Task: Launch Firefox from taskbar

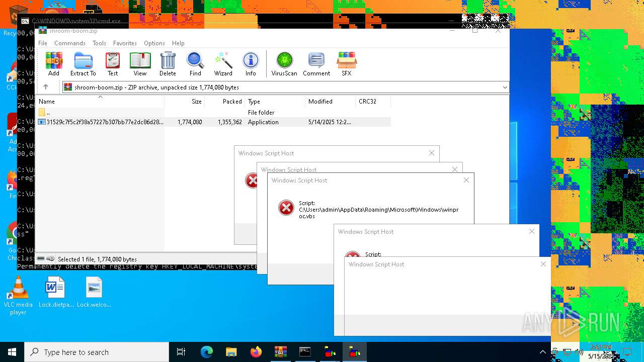Action: pos(256,352)
